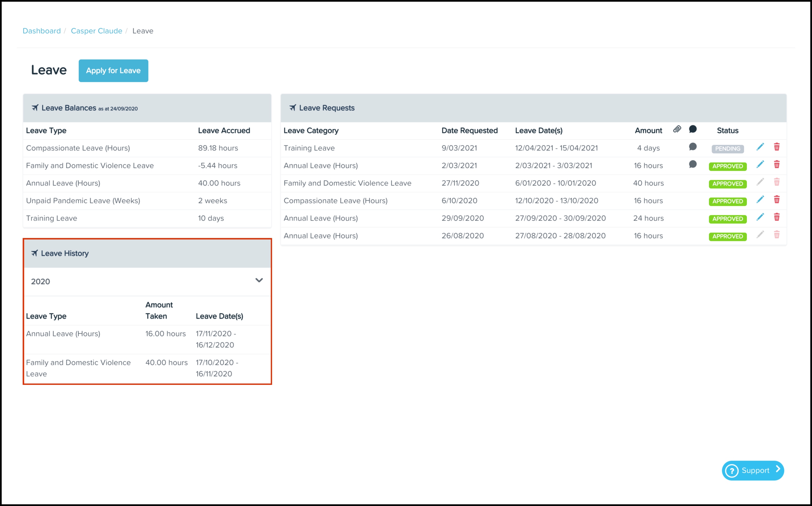Collapse the 2020 history chevron
Image resolution: width=812 pixels, height=506 pixels.
259,280
